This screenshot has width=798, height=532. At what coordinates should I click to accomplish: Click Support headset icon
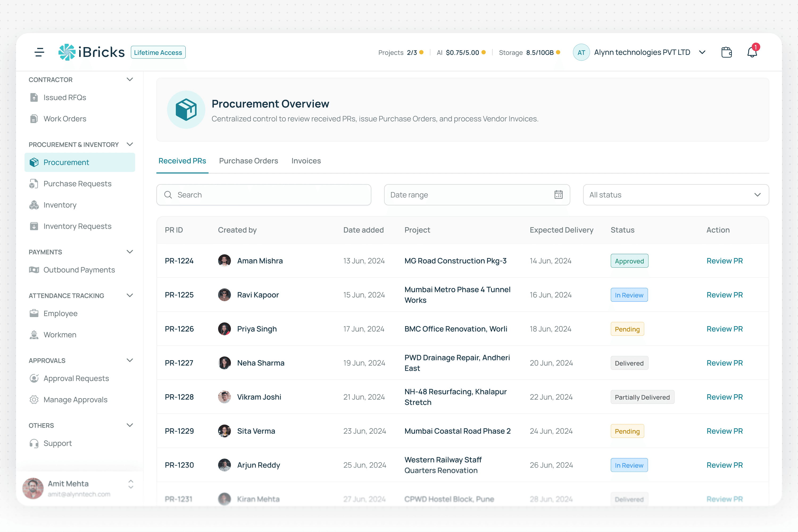click(x=34, y=443)
